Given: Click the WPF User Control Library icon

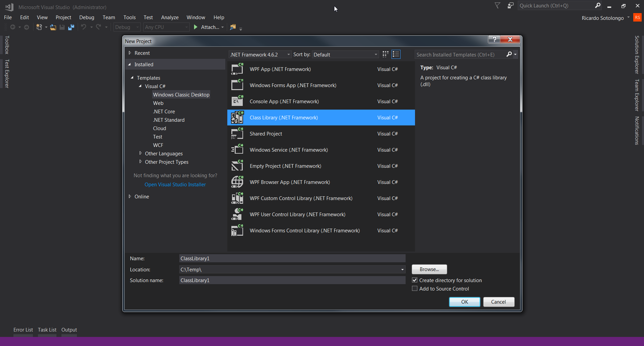Looking at the screenshot, I should tap(237, 214).
